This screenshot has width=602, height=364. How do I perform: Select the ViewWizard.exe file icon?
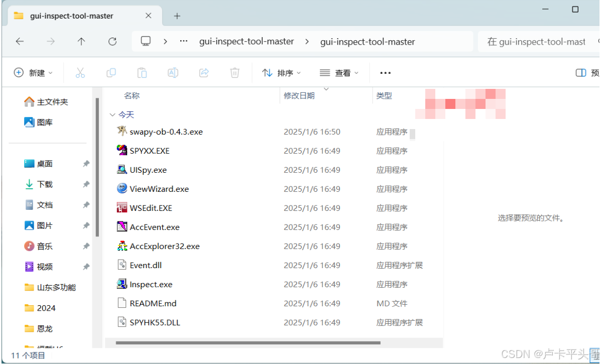tap(122, 189)
